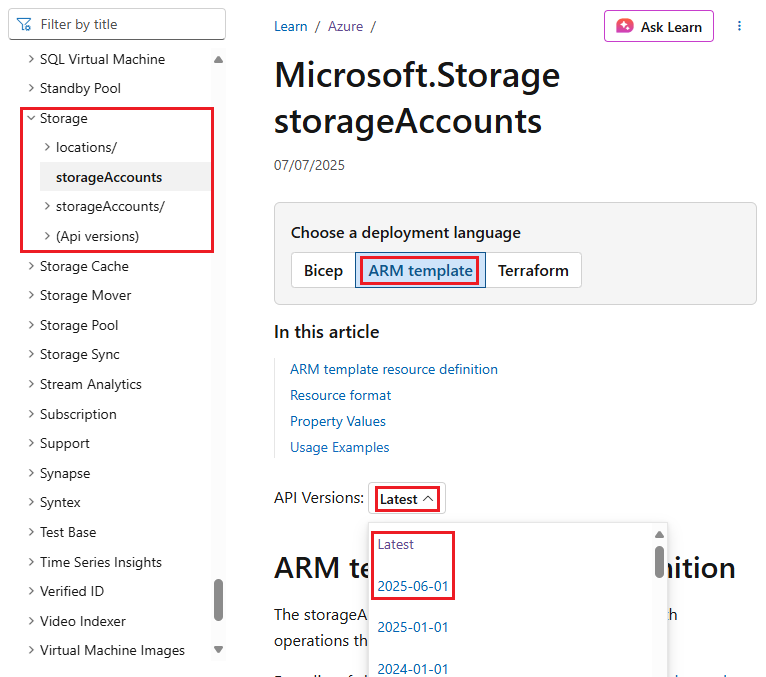Open the Resource format article link
This screenshot has width=766, height=677.
tap(340, 395)
